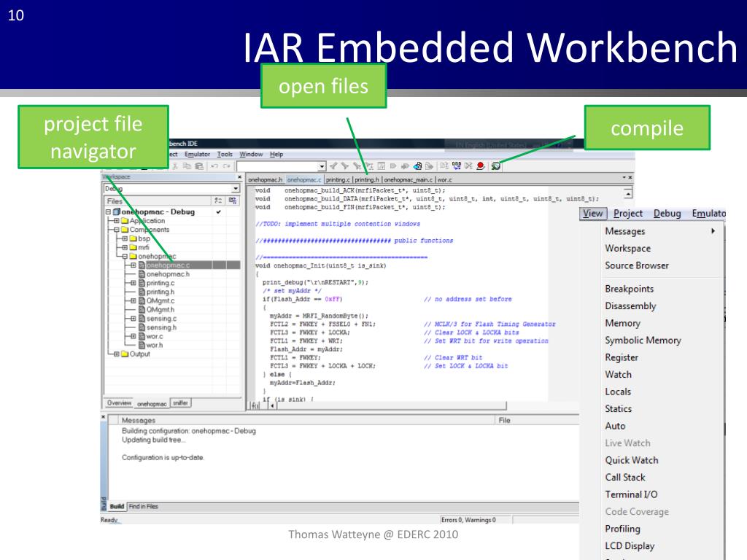Open the Help menu
The width and height of the screenshot is (747, 560).
click(x=276, y=155)
